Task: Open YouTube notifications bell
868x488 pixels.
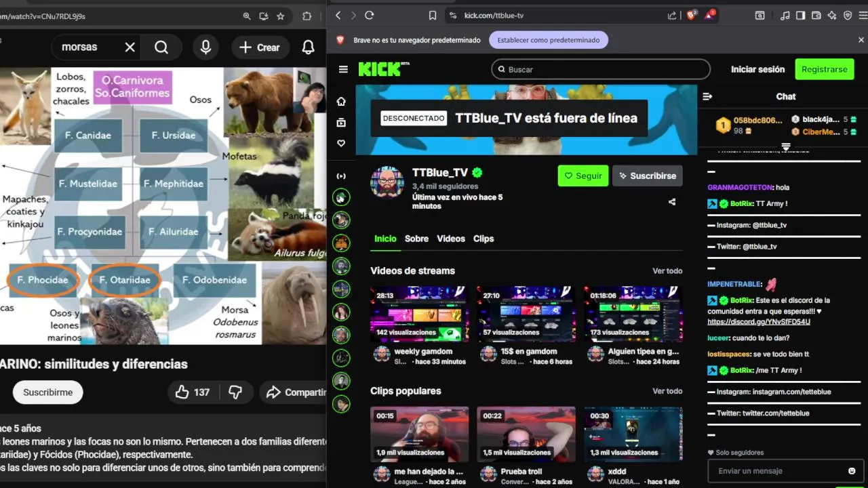Action: (x=308, y=47)
